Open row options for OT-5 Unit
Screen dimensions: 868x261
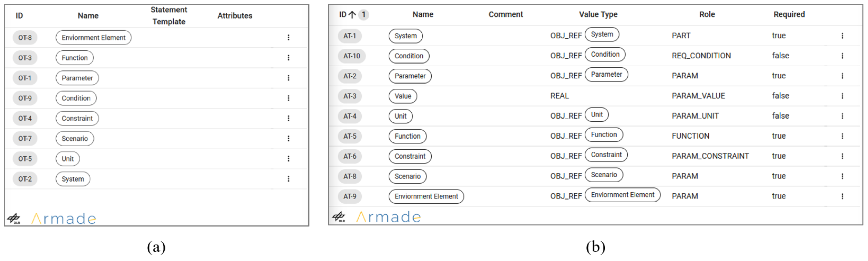(288, 158)
